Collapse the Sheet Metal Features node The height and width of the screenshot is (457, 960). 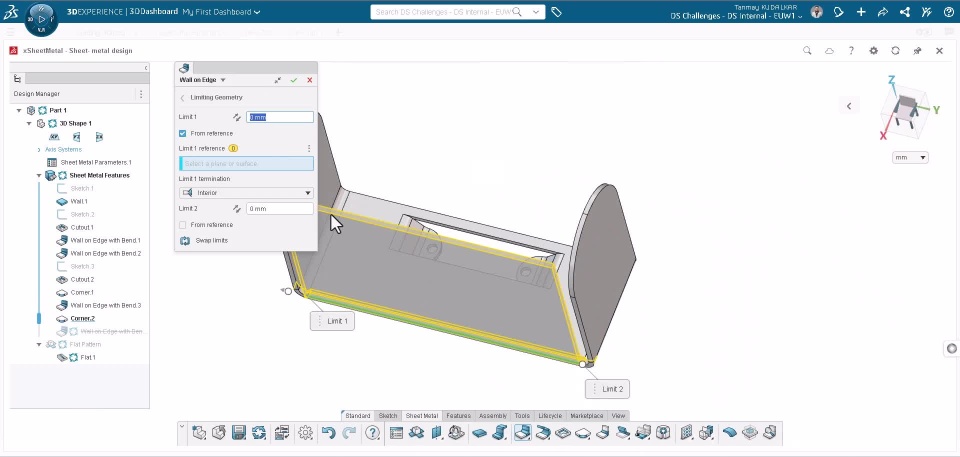click(x=39, y=175)
